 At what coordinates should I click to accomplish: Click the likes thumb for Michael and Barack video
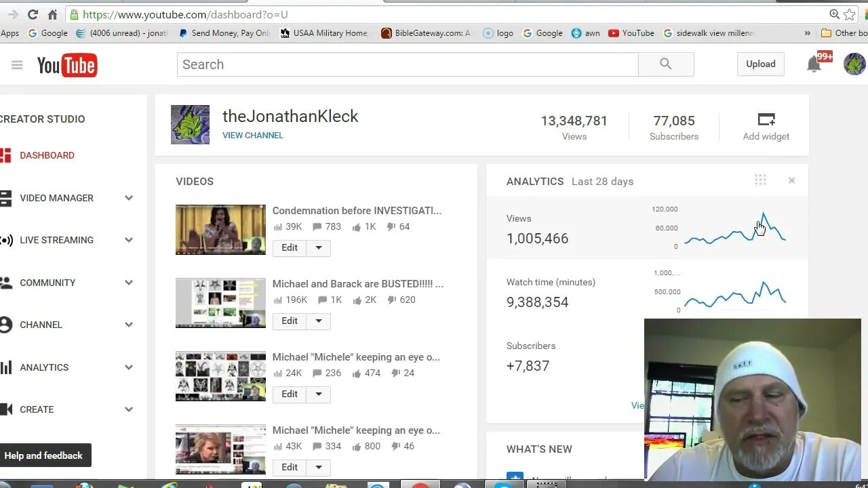click(356, 300)
